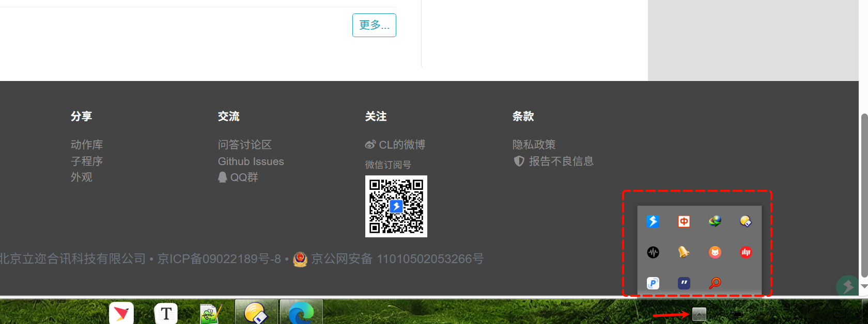Image resolution: width=868 pixels, height=324 pixels.
Task: Click the vertical page scrollbar thumb
Action: (864, 195)
